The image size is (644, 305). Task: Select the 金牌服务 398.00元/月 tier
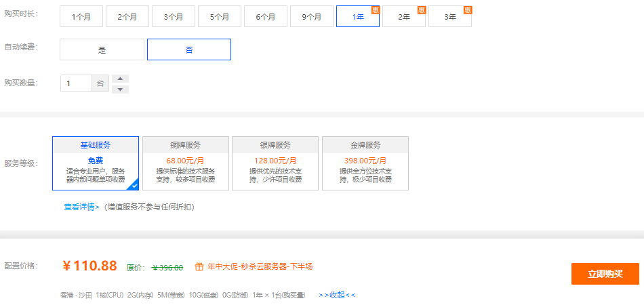pyautogui.click(x=365, y=163)
